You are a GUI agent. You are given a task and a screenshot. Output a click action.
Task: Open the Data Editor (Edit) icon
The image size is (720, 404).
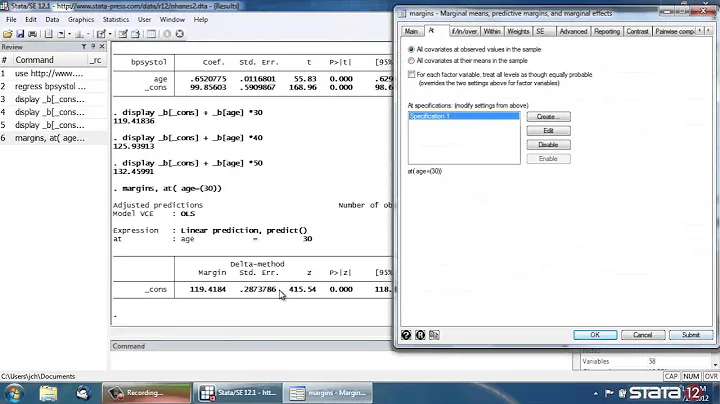123,34
